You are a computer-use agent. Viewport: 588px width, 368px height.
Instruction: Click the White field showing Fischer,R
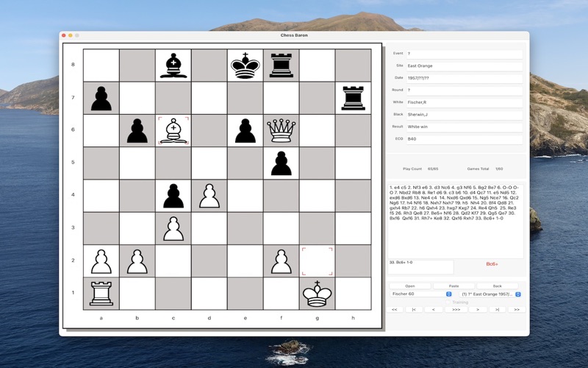[465, 102]
